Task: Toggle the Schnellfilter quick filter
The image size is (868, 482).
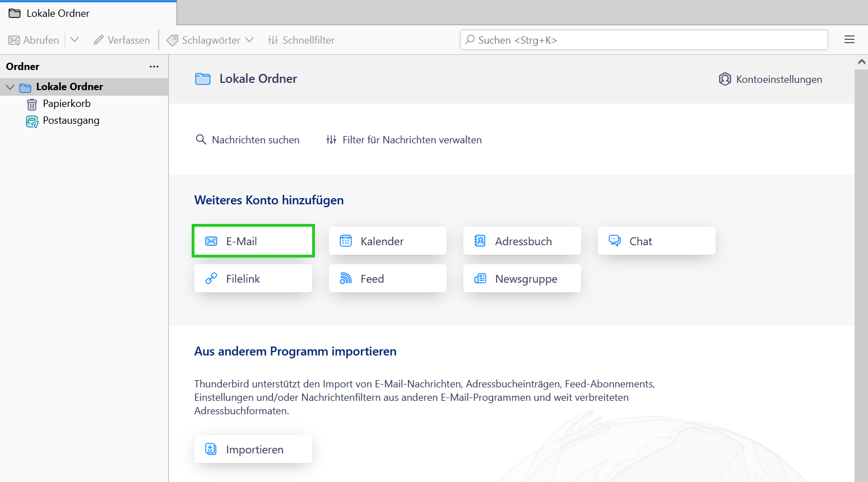Action: [x=301, y=40]
